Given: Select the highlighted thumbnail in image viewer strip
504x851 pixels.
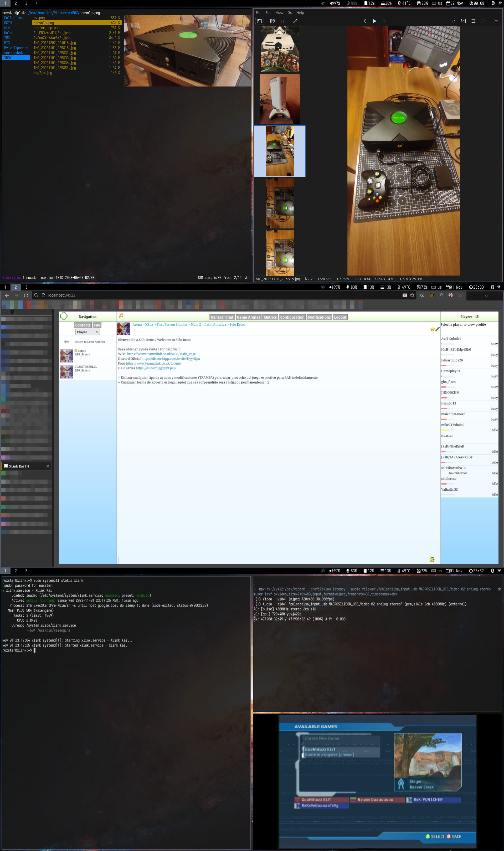Looking at the screenshot, I should click(x=280, y=151).
